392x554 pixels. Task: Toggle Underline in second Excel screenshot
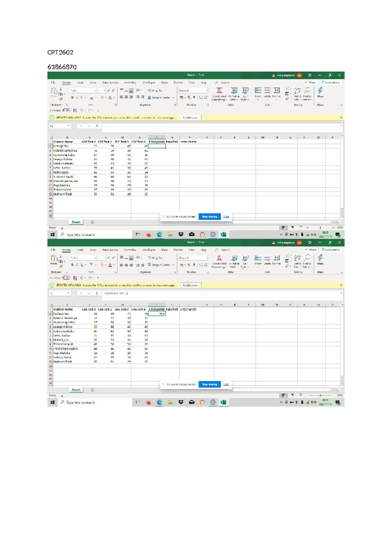82,265
